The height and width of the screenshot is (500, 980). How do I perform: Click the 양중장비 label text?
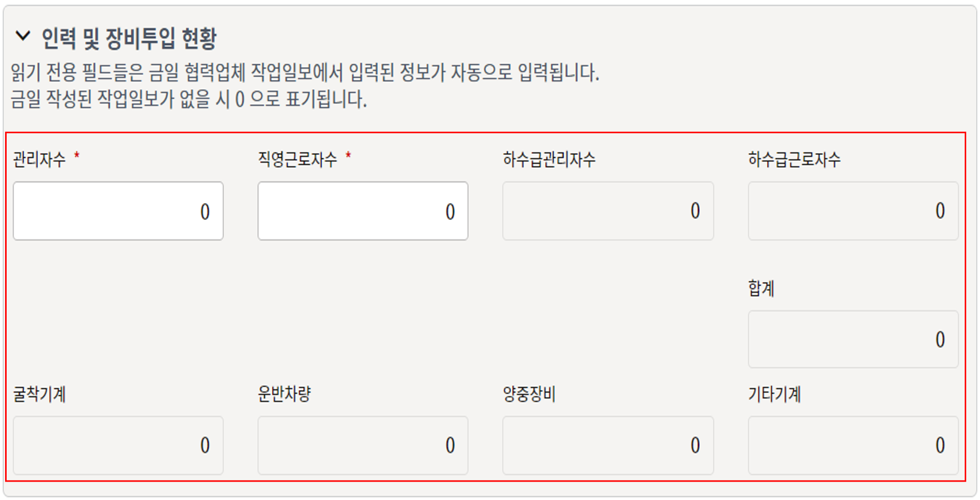pos(529,394)
